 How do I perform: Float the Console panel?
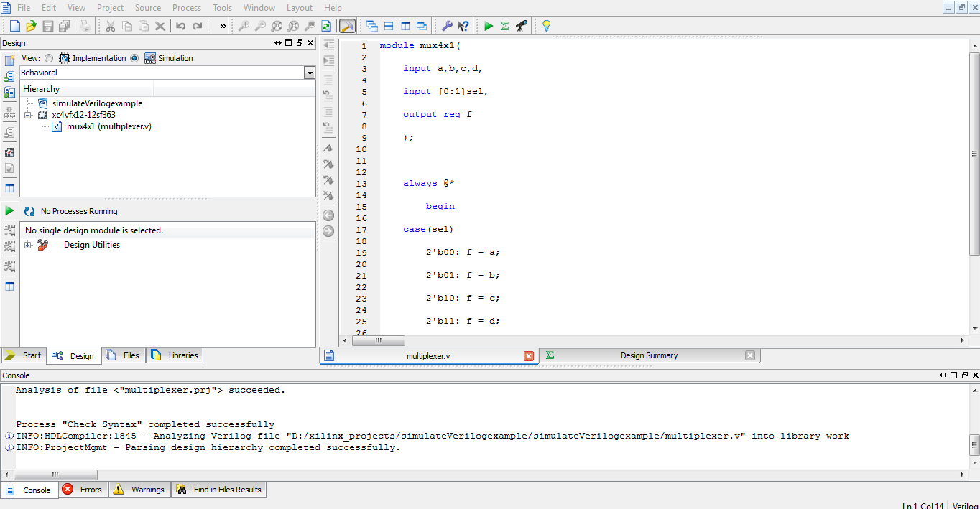tap(965, 375)
